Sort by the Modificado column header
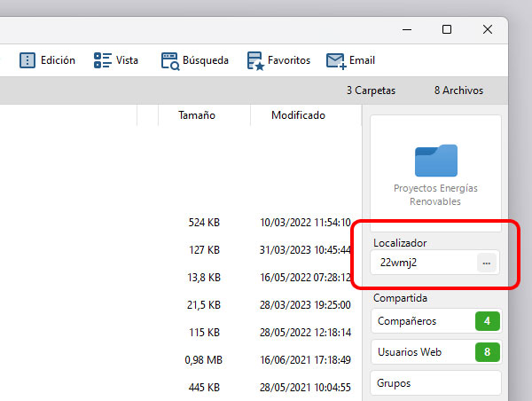This screenshot has width=532, height=401. point(298,115)
